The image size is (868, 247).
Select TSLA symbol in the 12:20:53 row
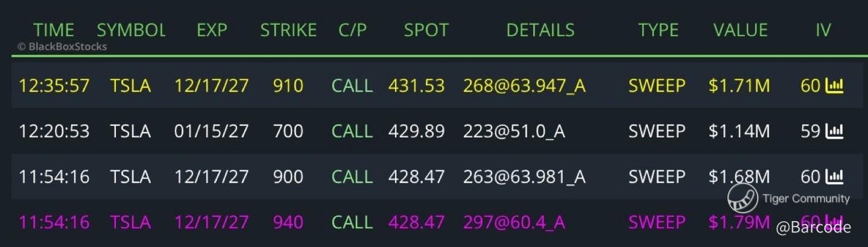coord(130,131)
